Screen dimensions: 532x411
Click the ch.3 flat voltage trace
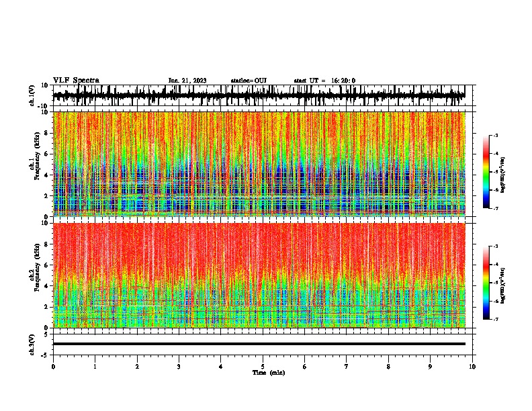point(259,344)
